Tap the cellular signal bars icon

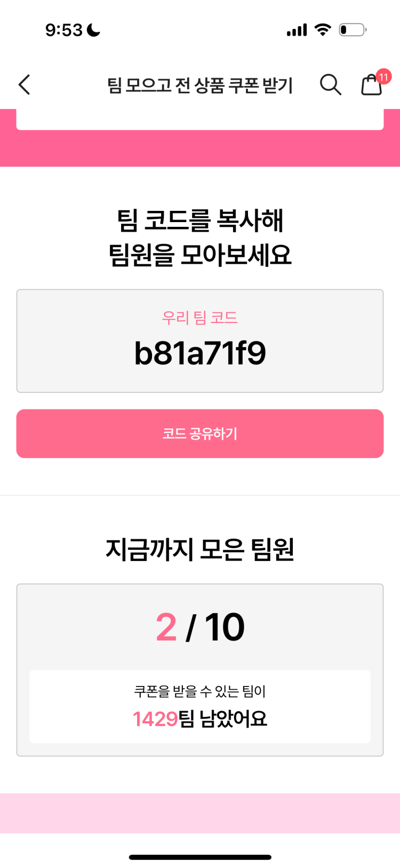tap(297, 30)
